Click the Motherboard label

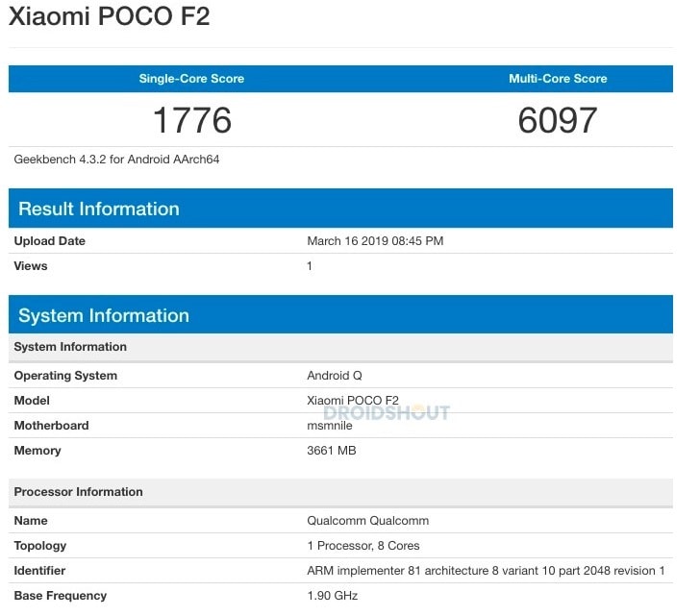click(51, 426)
